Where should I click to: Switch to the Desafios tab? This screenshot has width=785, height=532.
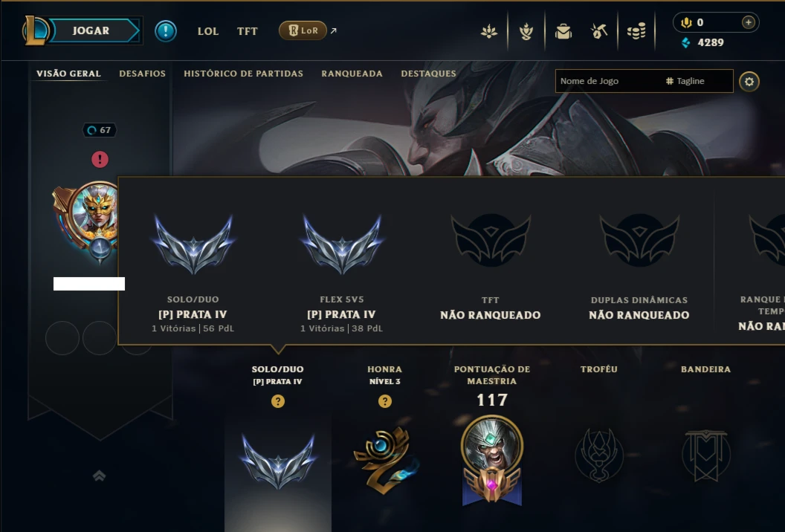coord(142,74)
